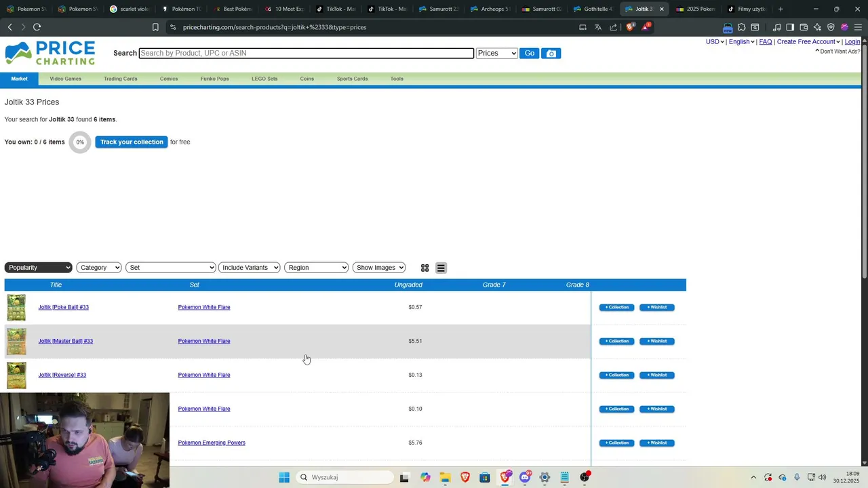Select the Market tab
The height and width of the screenshot is (488, 868).
coord(19,79)
